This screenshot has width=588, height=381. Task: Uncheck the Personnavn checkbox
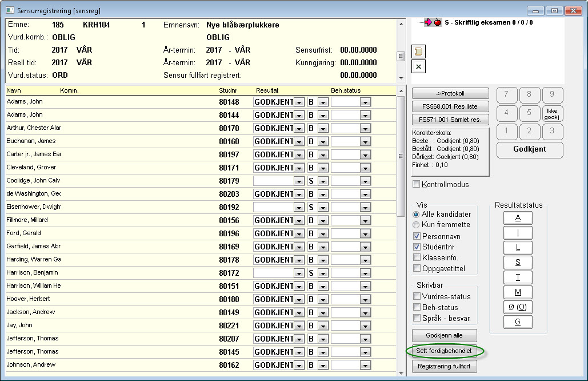(417, 236)
